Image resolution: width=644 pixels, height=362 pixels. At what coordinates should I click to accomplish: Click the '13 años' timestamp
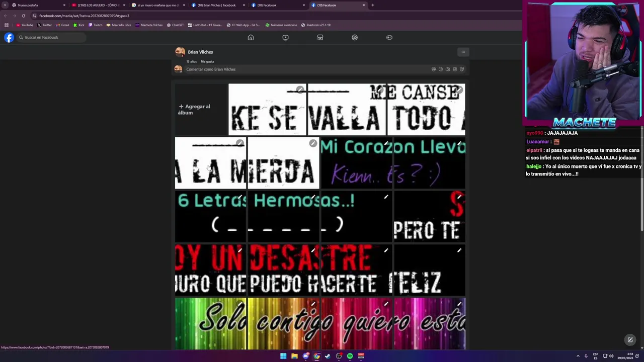click(x=191, y=61)
